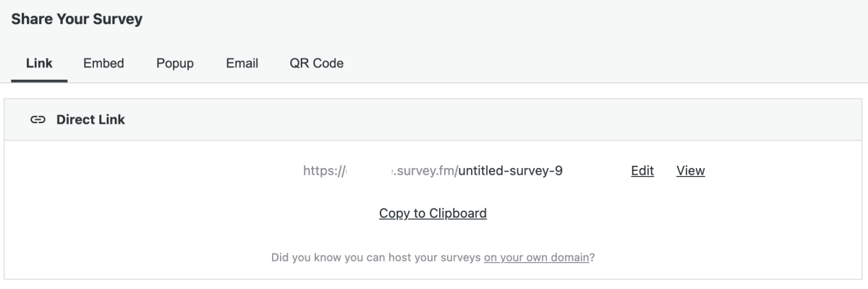The image size is (868, 289).
Task: Click the hidden subdomain in the URL
Action: pyautogui.click(x=369, y=170)
